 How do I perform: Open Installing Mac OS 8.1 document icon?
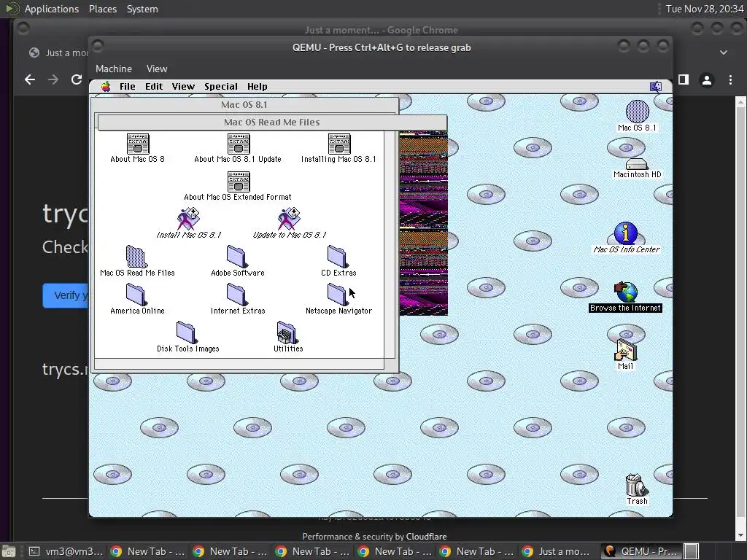coord(339,144)
